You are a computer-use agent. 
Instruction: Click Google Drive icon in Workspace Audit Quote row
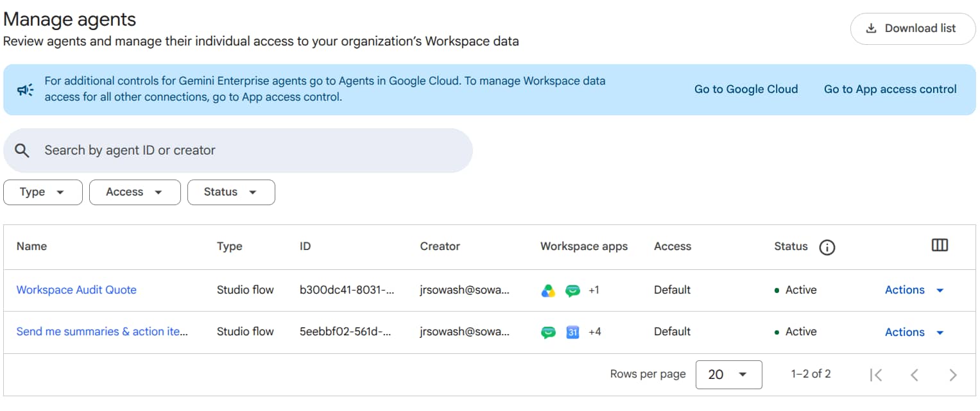coord(548,290)
